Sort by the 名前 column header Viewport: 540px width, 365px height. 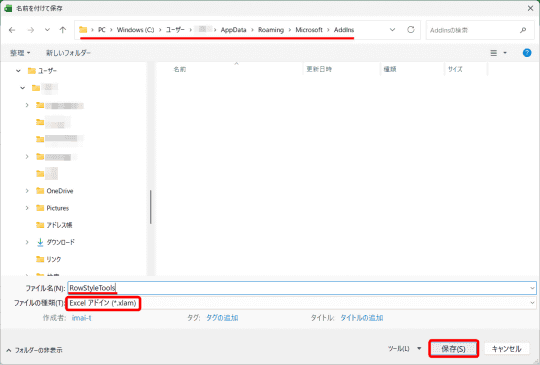coord(179,69)
